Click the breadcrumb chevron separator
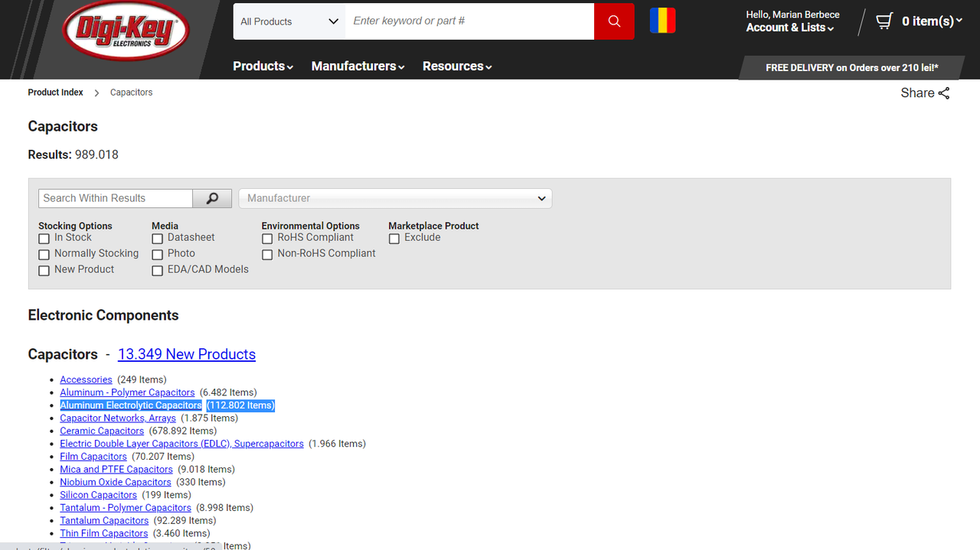This screenshot has height=550, width=980. [x=97, y=93]
